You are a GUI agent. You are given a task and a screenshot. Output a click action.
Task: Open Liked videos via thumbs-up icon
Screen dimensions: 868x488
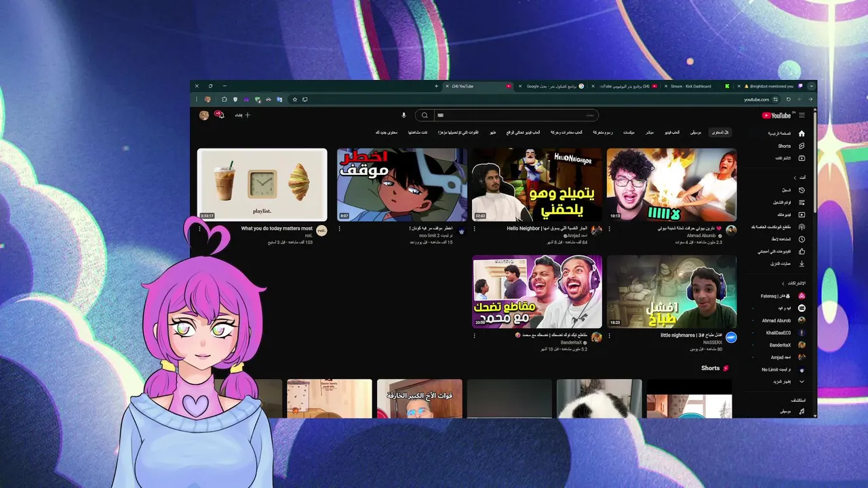[x=802, y=251]
